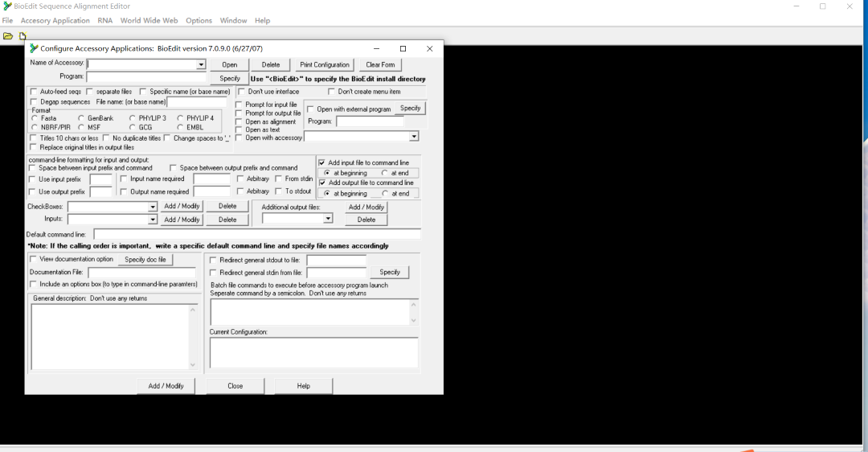Image resolution: width=868 pixels, height=452 pixels.
Task: Click Delete under additional output files
Action: 366,220
